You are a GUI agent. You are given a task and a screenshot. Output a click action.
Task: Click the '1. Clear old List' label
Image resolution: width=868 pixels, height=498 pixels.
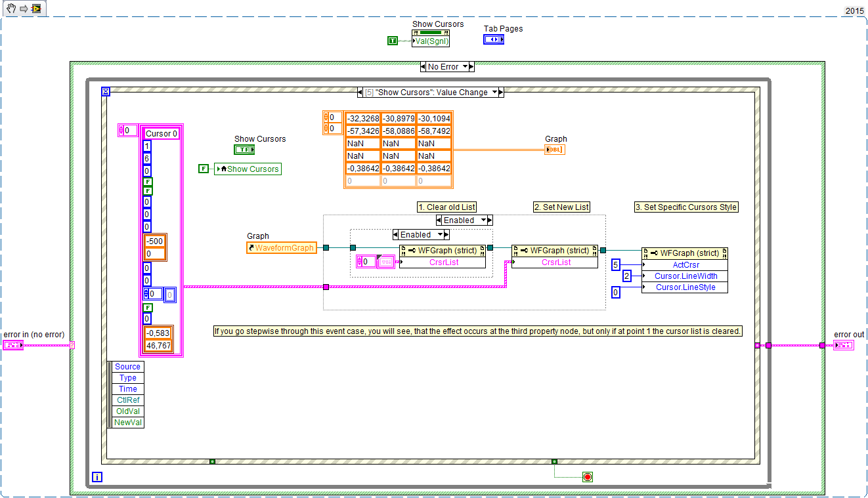[x=446, y=207]
